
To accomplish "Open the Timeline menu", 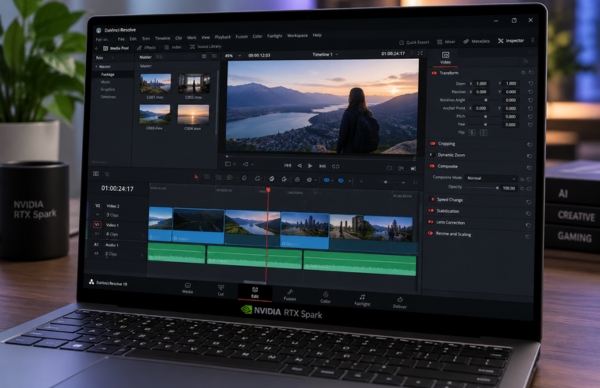I will click(163, 38).
